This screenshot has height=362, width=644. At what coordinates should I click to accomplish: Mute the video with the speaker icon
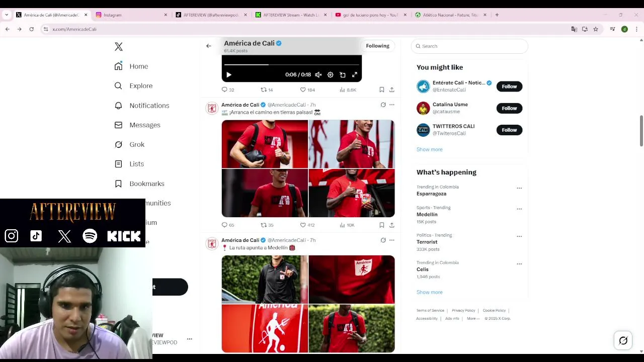(318, 75)
